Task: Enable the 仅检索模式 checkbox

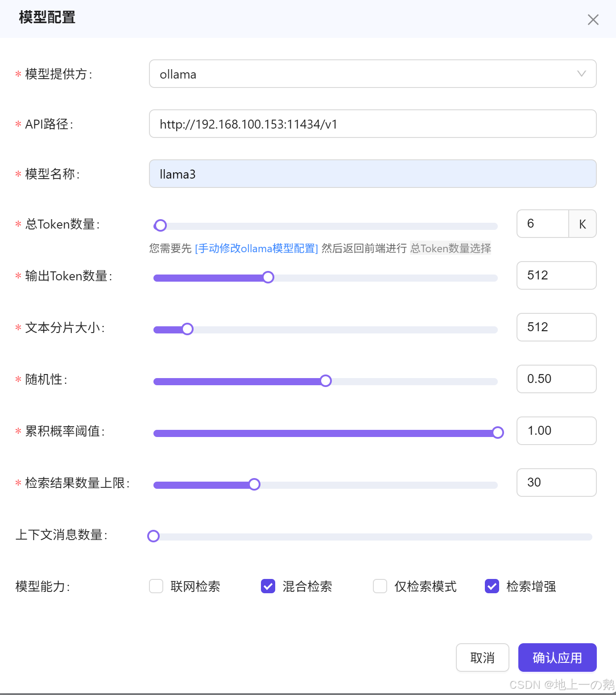Action: coord(380,586)
